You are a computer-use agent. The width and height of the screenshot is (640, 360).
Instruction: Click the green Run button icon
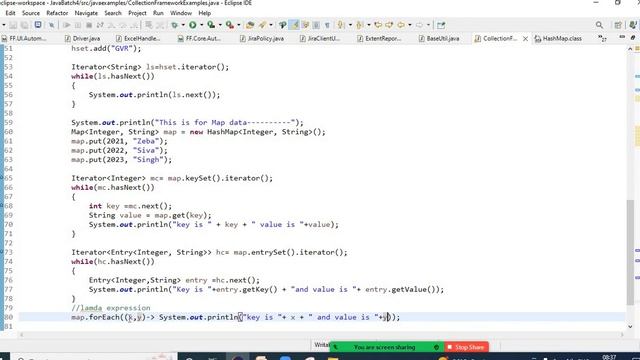point(193,25)
